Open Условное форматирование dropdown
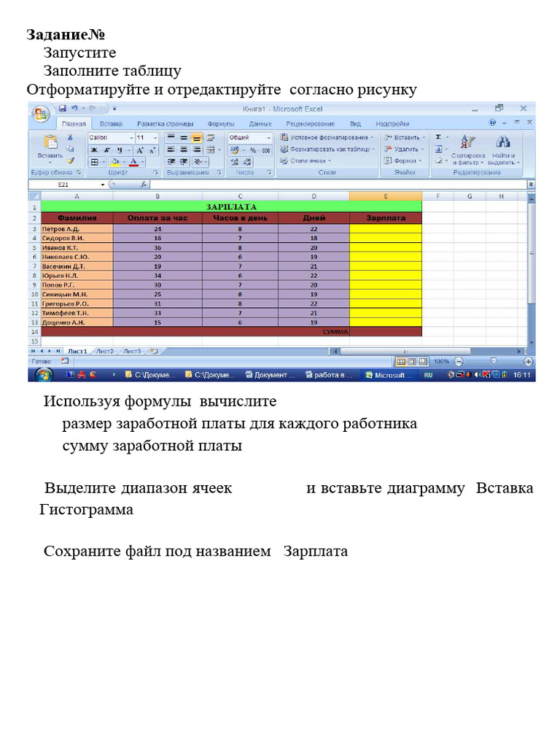The width and height of the screenshot is (560, 747). (326, 137)
